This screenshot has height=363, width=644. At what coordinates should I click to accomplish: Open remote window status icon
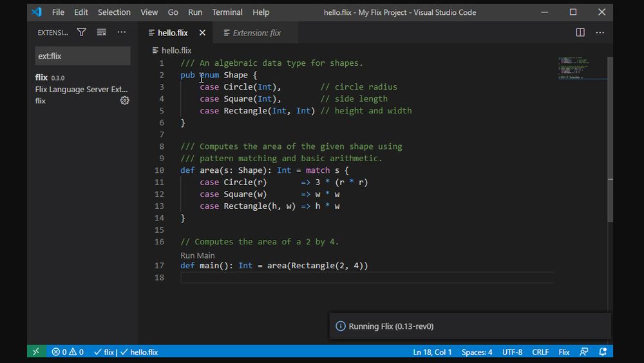point(36,351)
